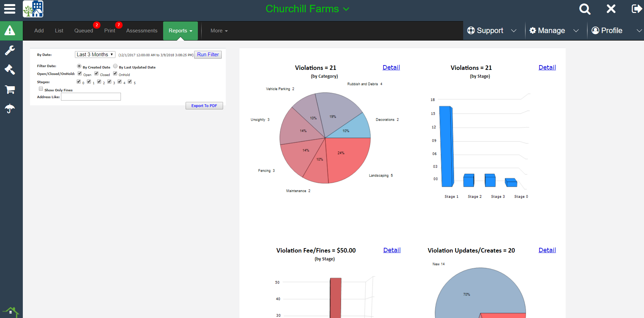Click the New 70% slice in Updates/Creates pie
This screenshot has width=644, height=318.
[x=477, y=290]
